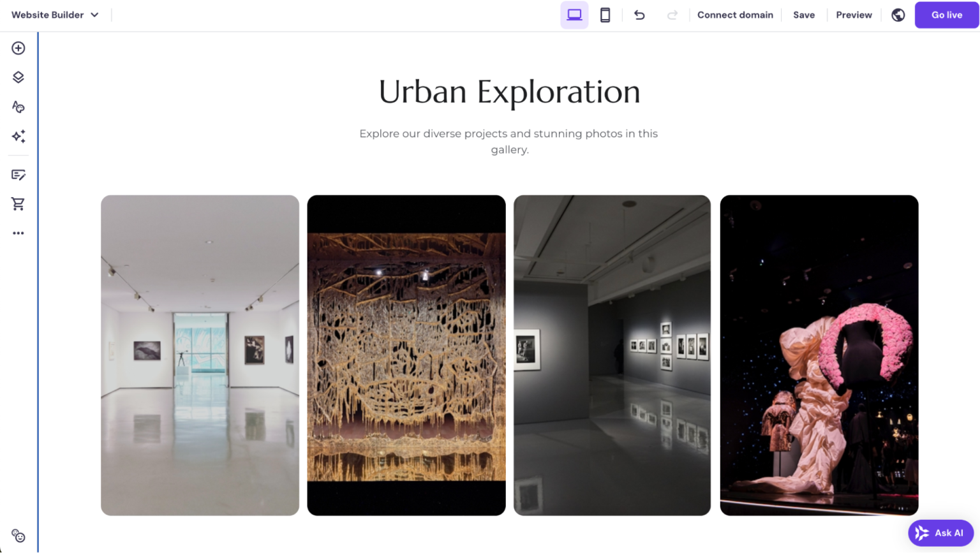The width and height of the screenshot is (980, 553).
Task: Open the site Preview
Action: 854,15
